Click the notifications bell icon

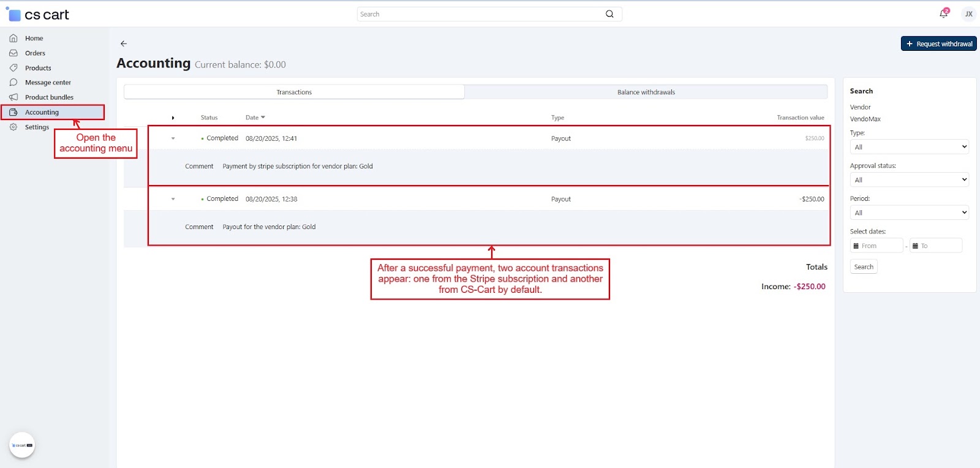click(943, 13)
